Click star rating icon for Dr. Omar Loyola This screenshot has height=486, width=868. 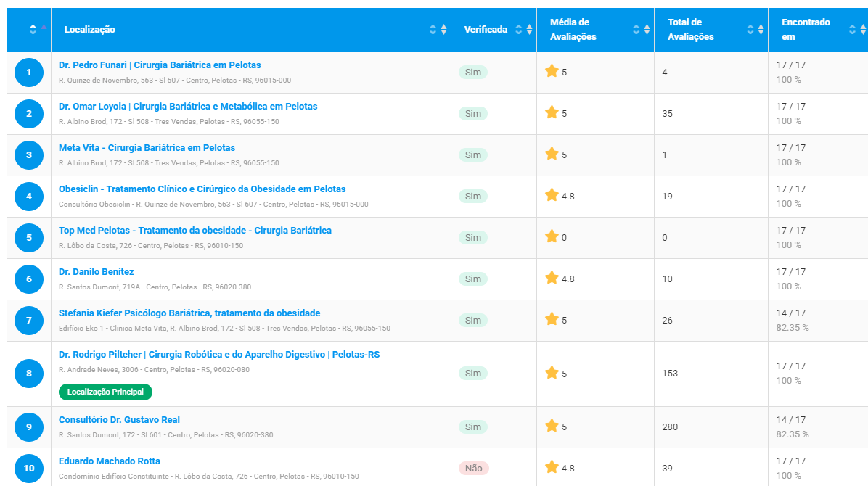552,112
